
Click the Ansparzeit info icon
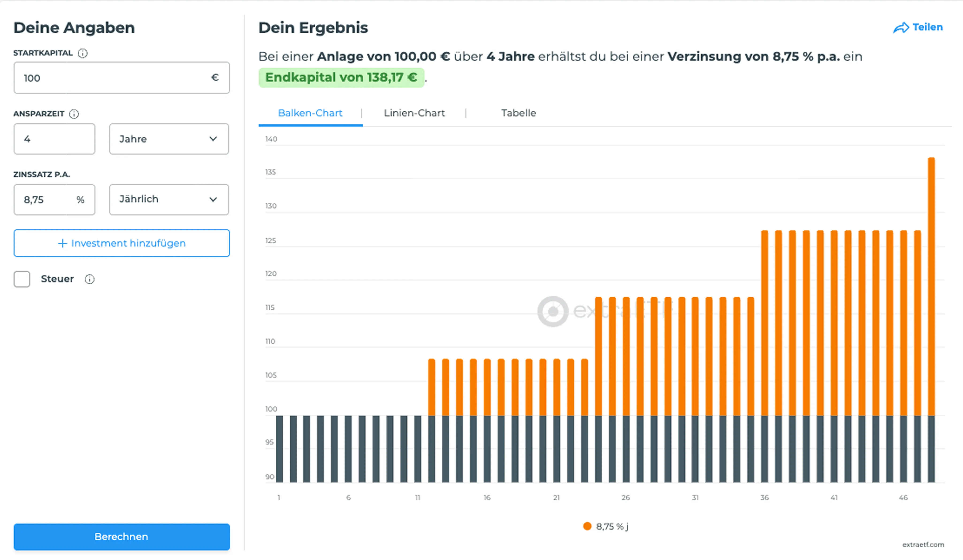[74, 114]
